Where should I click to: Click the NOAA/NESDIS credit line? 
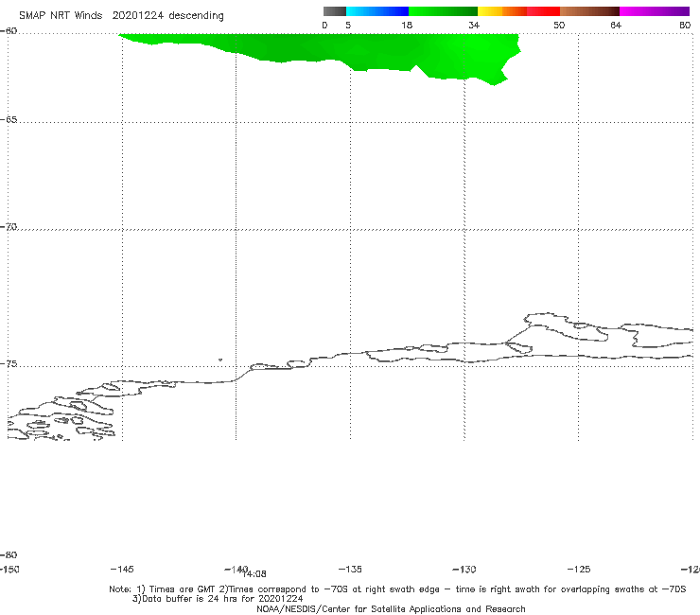point(391,609)
